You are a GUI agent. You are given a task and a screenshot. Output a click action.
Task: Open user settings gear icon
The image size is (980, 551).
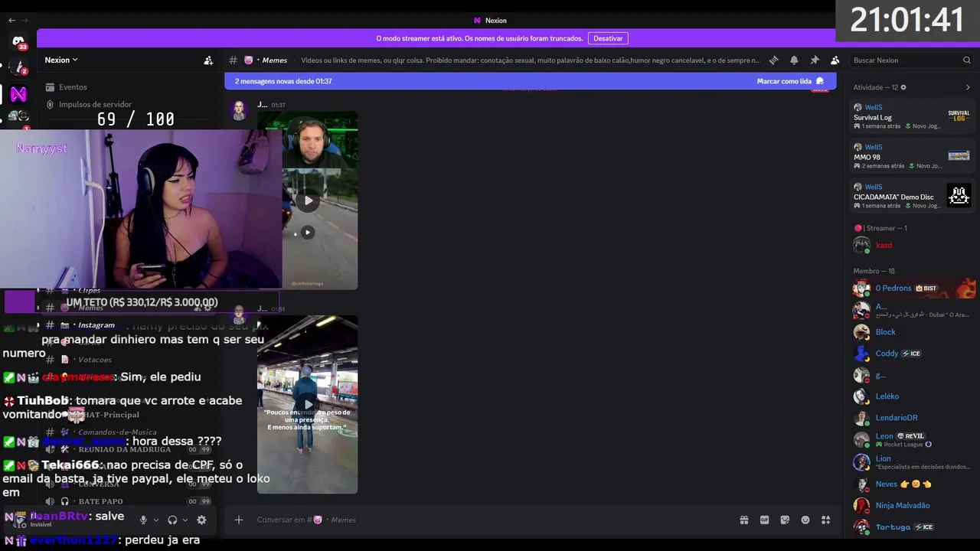click(x=201, y=520)
